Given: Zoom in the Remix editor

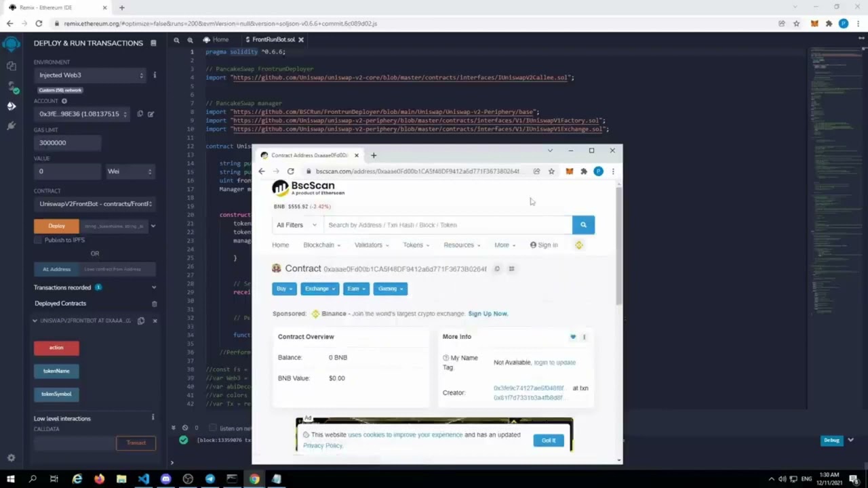Looking at the screenshot, I should 190,40.
